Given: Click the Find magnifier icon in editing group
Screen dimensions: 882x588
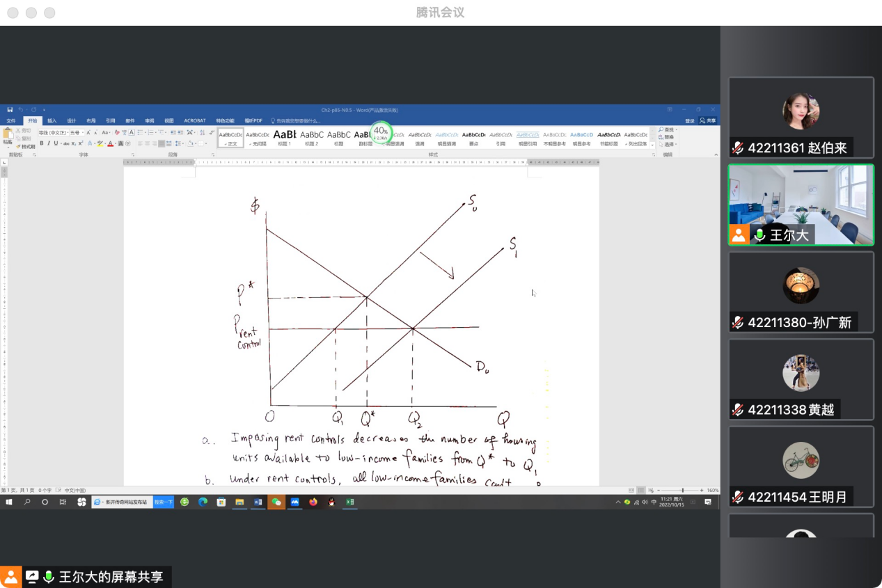Looking at the screenshot, I should tap(661, 130).
